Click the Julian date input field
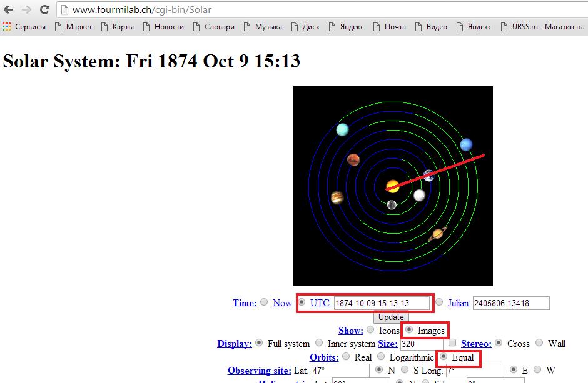 510,303
